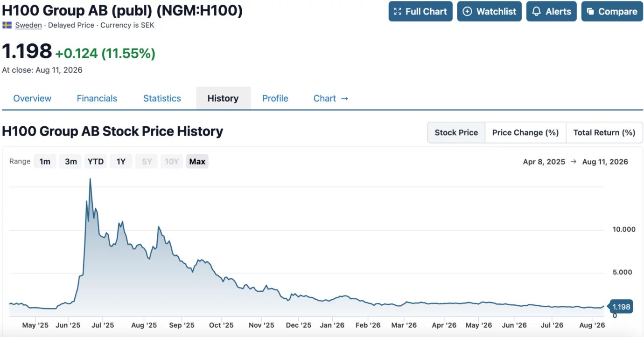Click the copy icon on Compare button
The height and width of the screenshot is (337, 644).
coord(590,12)
